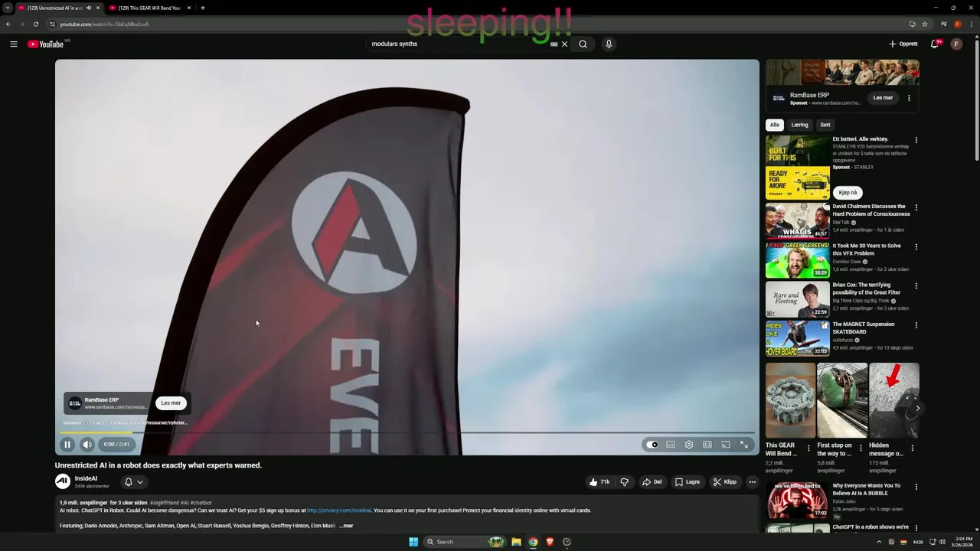The width and height of the screenshot is (980, 551).
Task: Open the YouTube guide hamburger menu
Action: coord(14,44)
